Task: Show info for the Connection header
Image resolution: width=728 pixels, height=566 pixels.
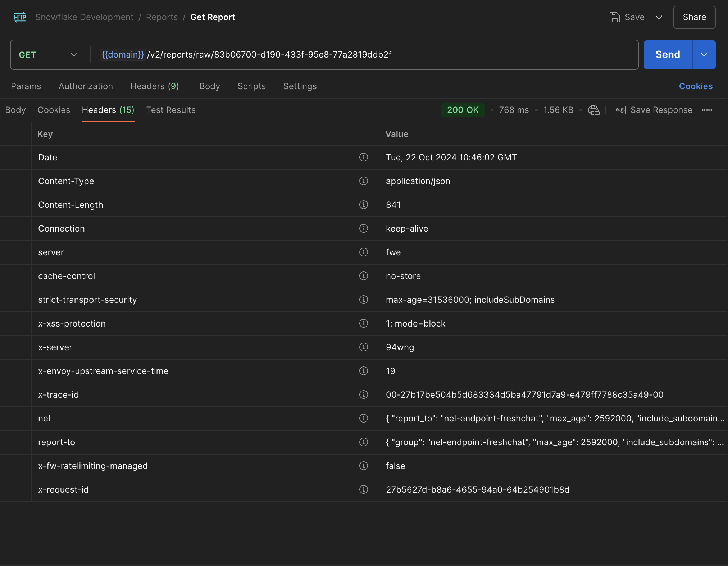Action: click(x=364, y=228)
